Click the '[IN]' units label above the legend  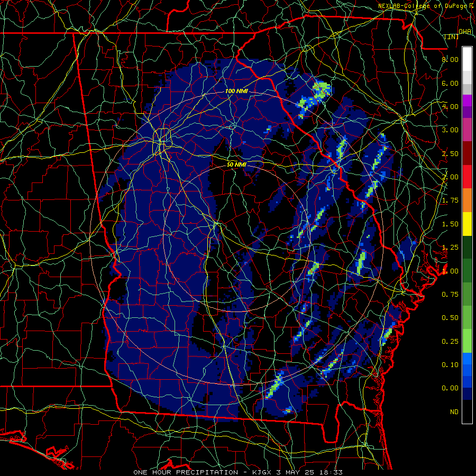tap(452, 36)
